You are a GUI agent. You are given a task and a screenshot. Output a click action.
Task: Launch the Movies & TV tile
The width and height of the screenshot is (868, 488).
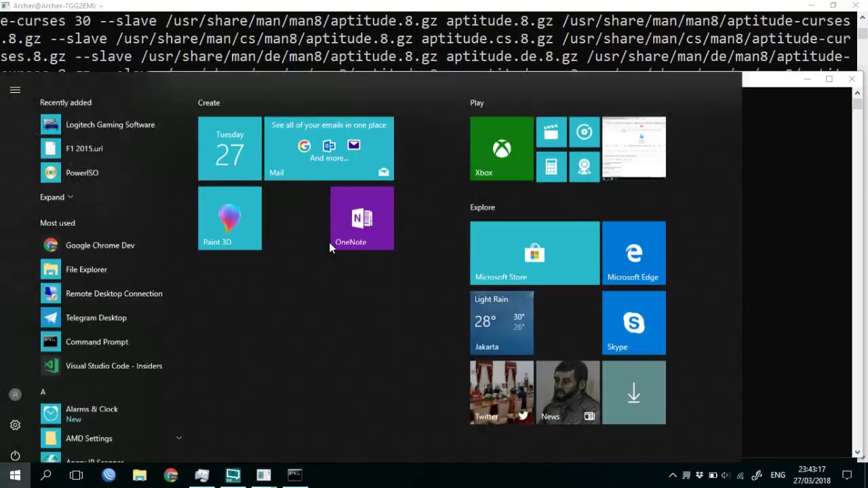pyautogui.click(x=551, y=132)
